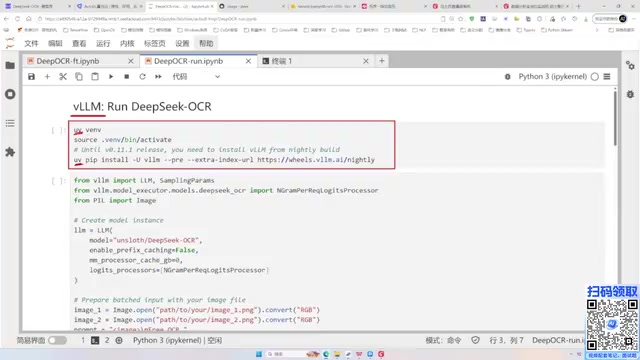Click Python 3 (ipykernel) | 空闲 status
Viewport: 640px width, 360px height.
pyautogui.click(x=177, y=340)
